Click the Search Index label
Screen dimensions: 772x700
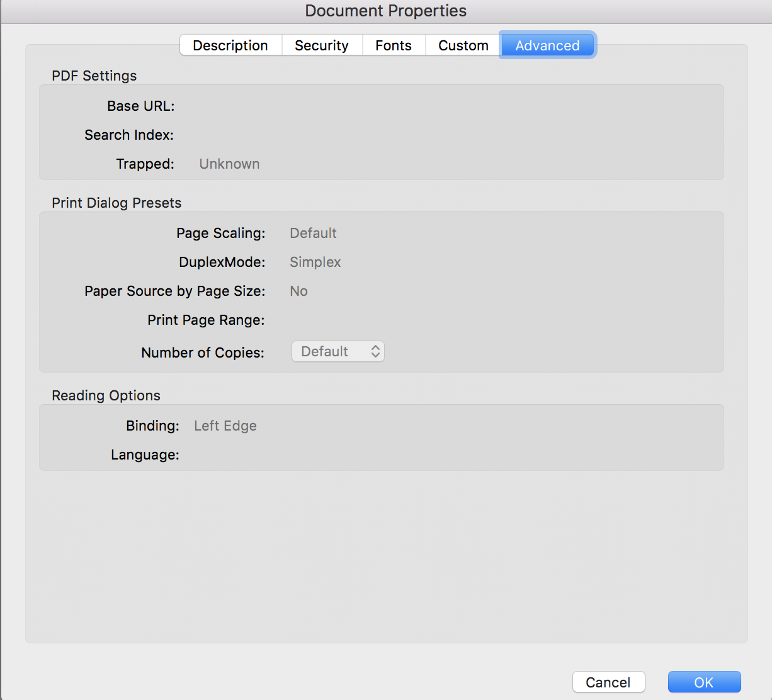(x=129, y=135)
